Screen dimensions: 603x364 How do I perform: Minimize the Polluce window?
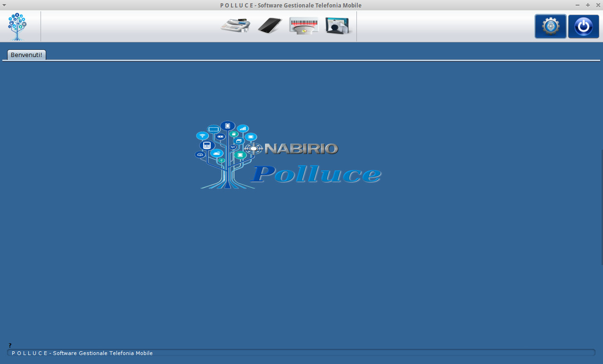point(578,5)
